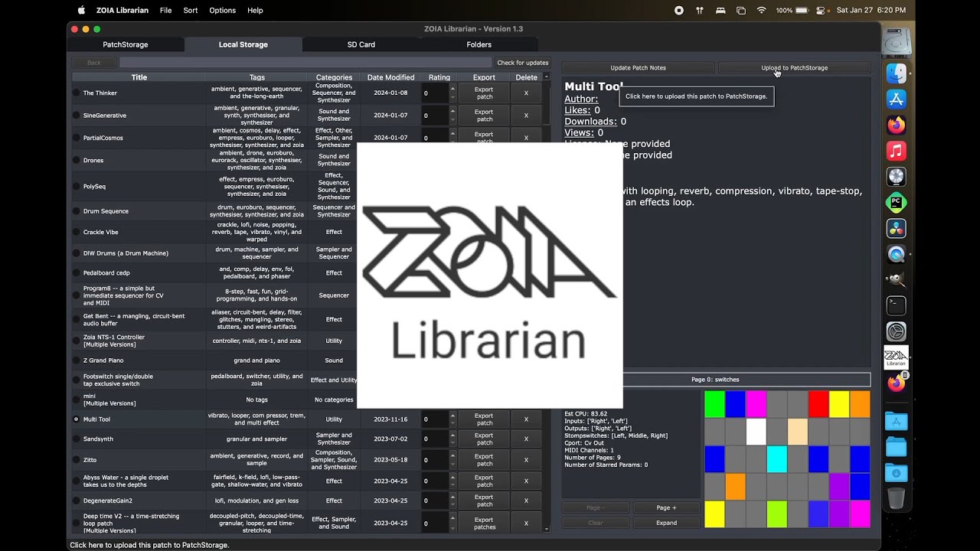The width and height of the screenshot is (980, 551).
Task: Select PartialCosmos radio button
Action: [x=76, y=138]
